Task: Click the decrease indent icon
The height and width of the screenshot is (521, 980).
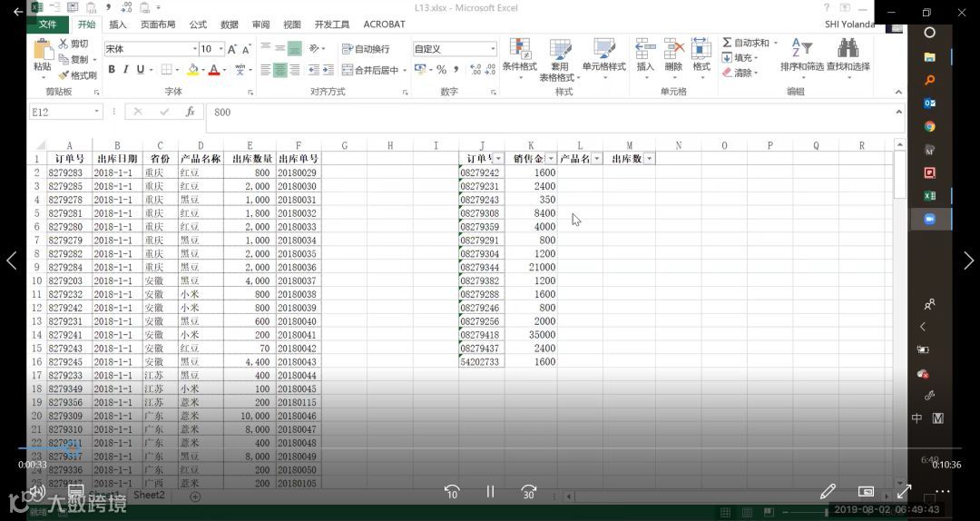Action: click(x=314, y=69)
